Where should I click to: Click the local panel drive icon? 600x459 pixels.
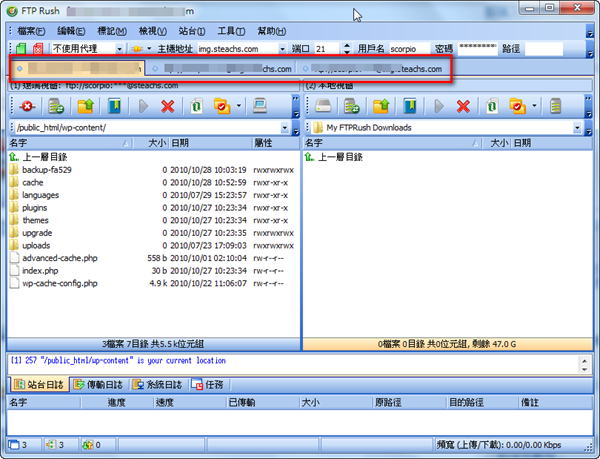[x=323, y=106]
